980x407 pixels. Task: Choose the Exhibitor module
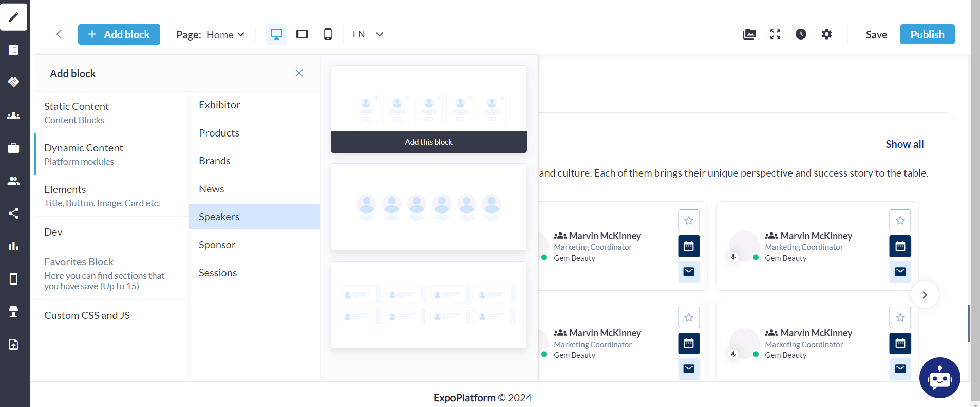tap(254, 105)
